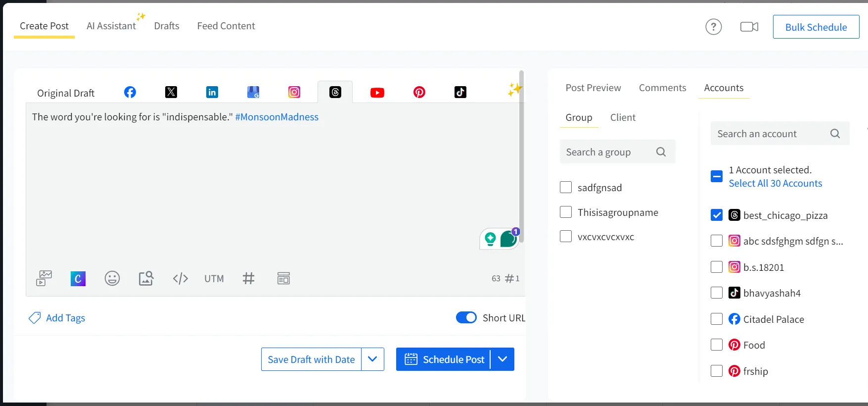868x406 pixels.
Task: Click the image search icon in editor toolbar
Action: pos(146,278)
